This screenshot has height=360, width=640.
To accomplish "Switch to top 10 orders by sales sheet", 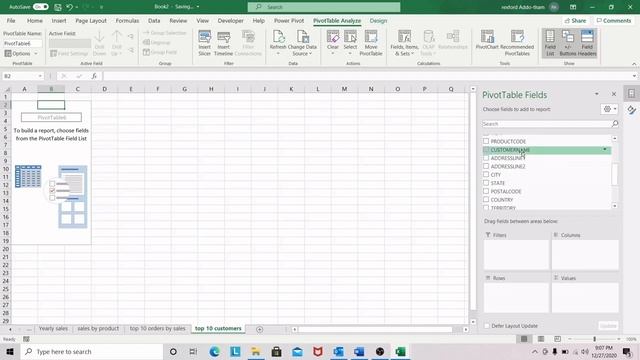I will (158, 329).
